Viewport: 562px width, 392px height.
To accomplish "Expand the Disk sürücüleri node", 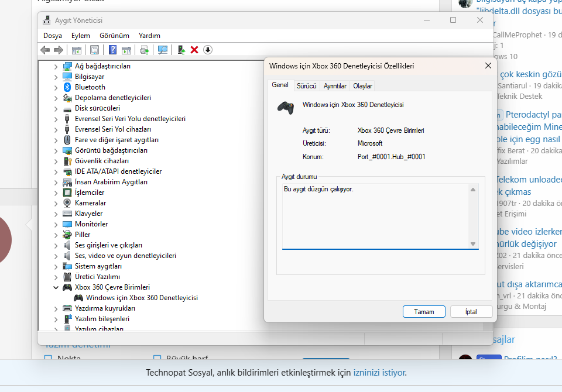I will pos(56,108).
